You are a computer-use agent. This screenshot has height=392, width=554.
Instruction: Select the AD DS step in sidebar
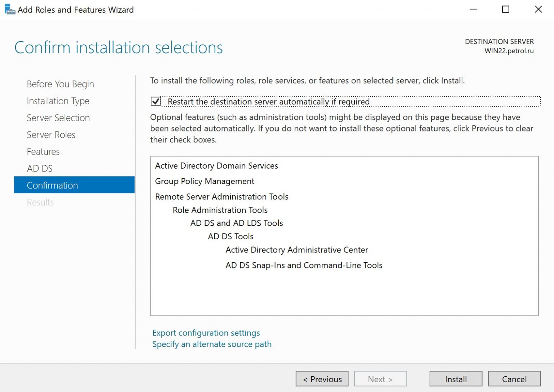[40, 168]
